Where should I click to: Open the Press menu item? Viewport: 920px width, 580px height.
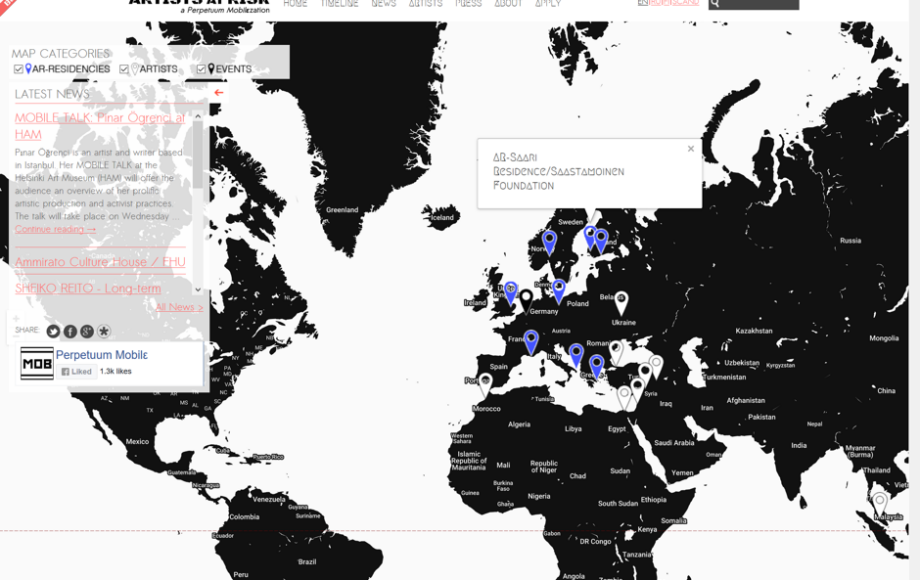468,4
